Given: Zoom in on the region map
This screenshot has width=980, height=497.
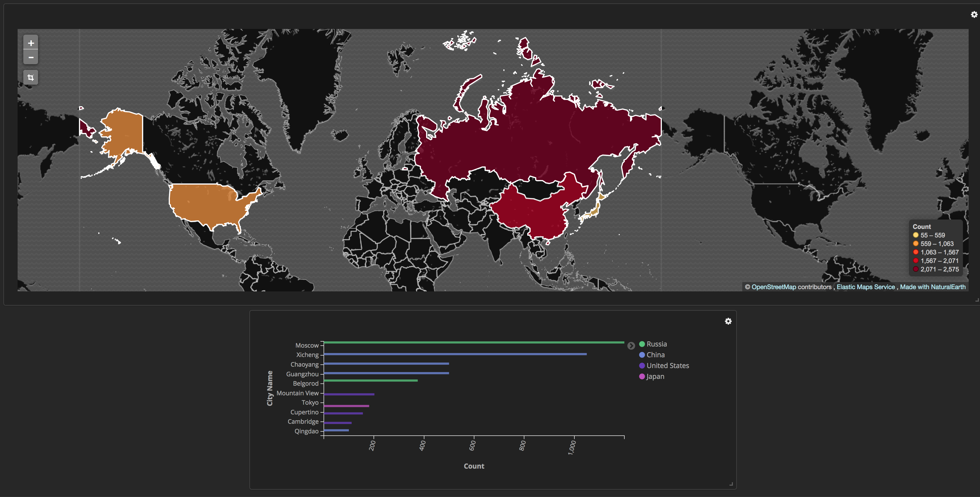Looking at the screenshot, I should click(x=31, y=43).
